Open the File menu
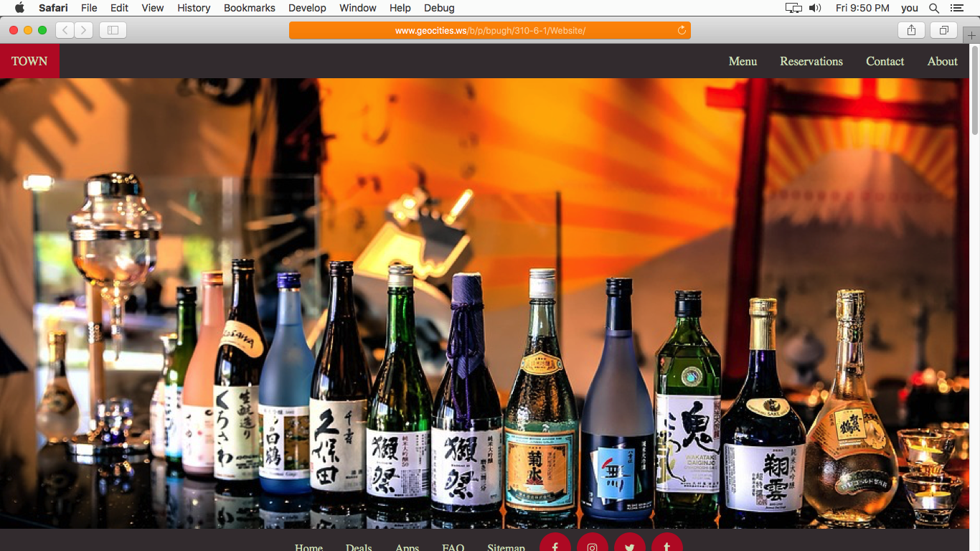The width and height of the screenshot is (980, 551). coord(89,8)
